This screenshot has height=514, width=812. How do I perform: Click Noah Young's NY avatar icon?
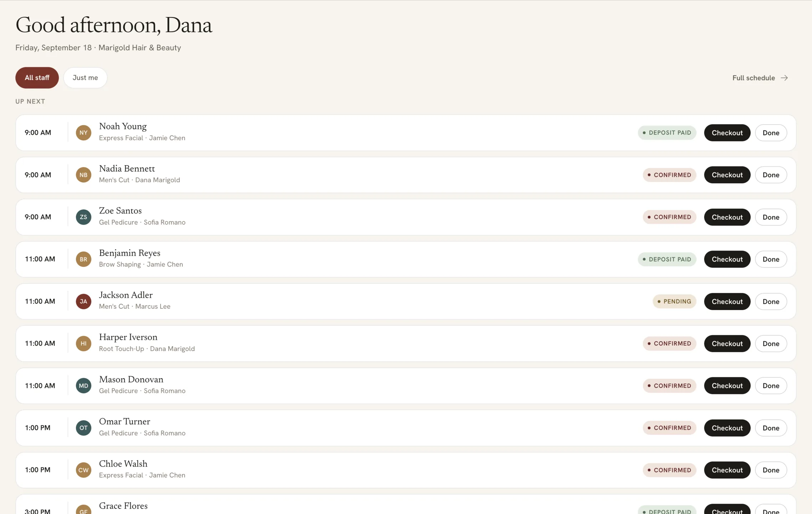point(83,133)
